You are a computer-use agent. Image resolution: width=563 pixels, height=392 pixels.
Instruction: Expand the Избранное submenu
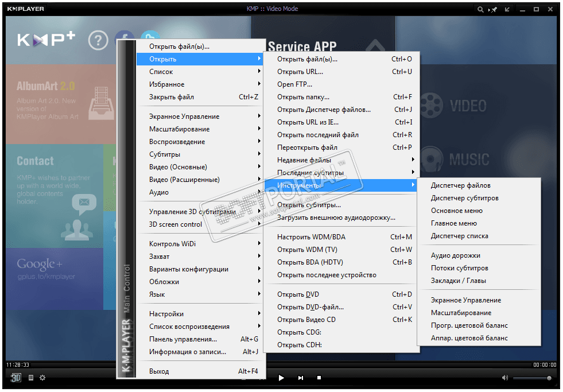click(x=200, y=84)
